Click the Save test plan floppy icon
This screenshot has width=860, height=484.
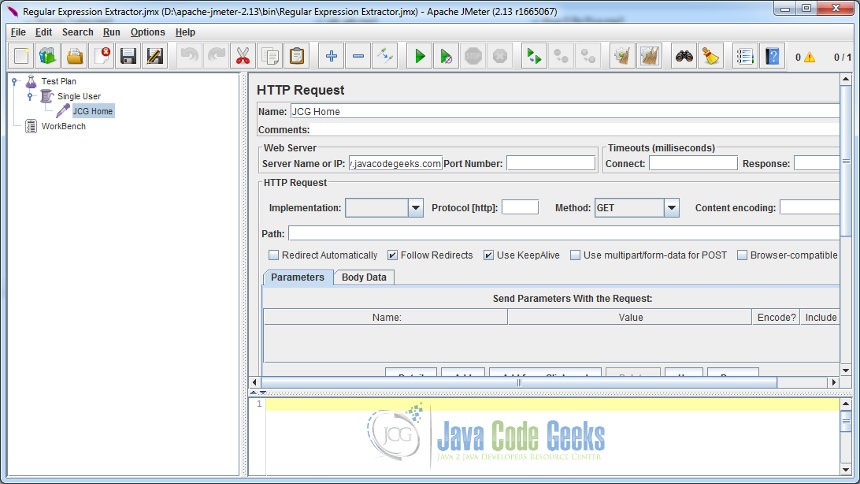point(128,56)
